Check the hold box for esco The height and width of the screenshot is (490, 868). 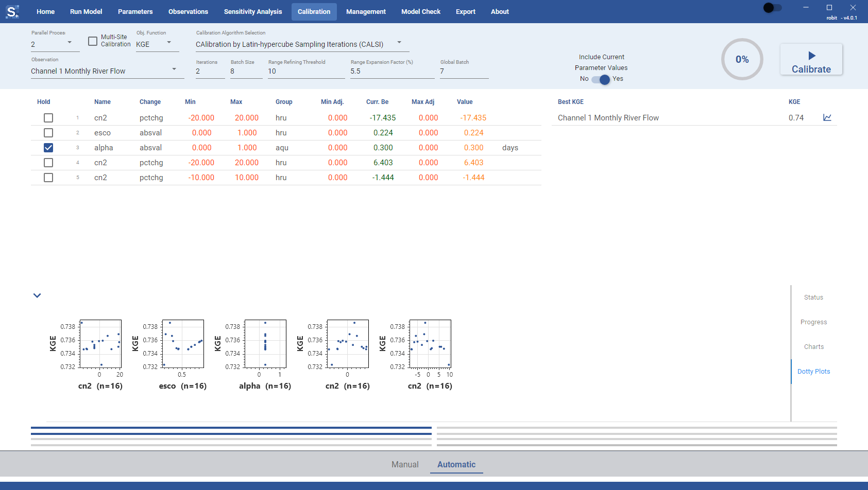[x=48, y=133]
